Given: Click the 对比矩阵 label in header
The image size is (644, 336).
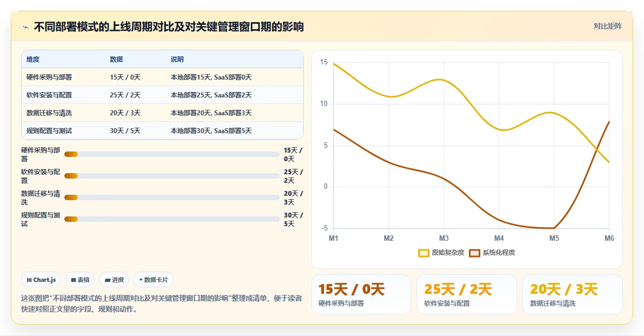Looking at the screenshot, I should (x=607, y=27).
